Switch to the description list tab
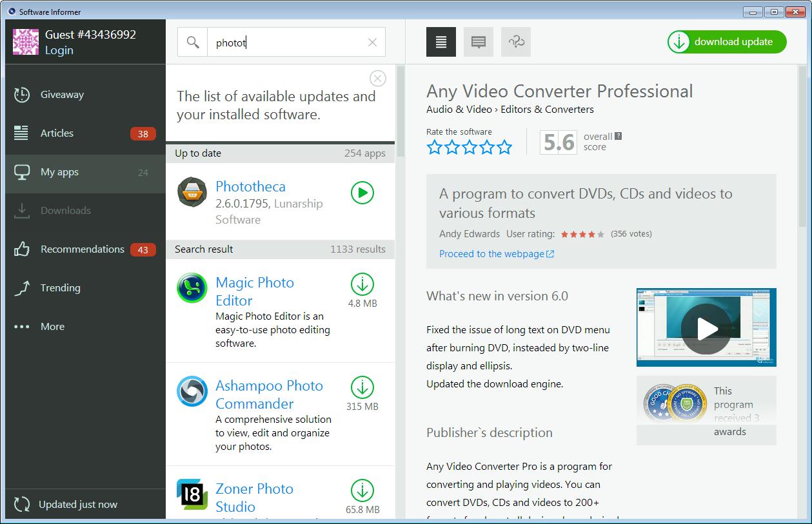This screenshot has height=524, width=812. click(441, 42)
